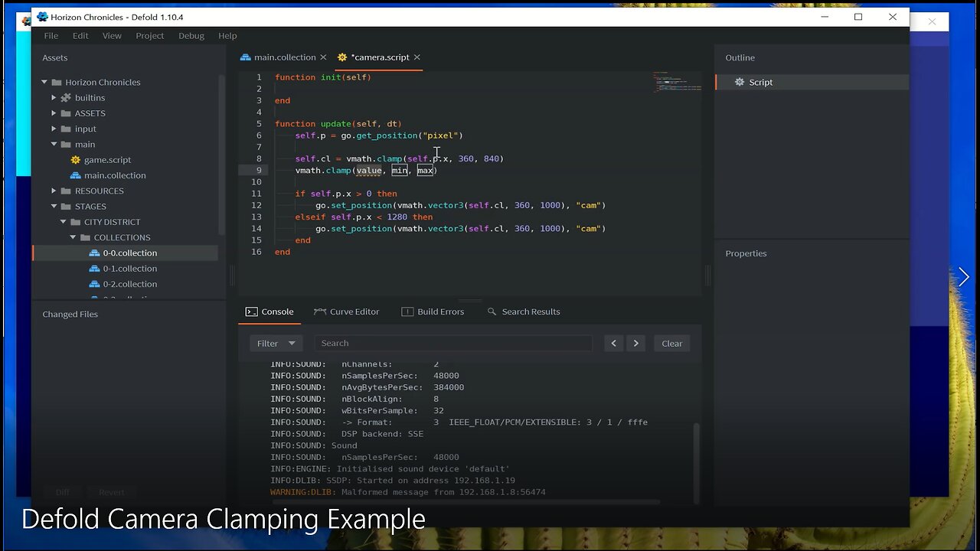Viewport: 980px width, 551px height.
Task: Click line number 9 in editor gutter
Action: click(x=259, y=170)
